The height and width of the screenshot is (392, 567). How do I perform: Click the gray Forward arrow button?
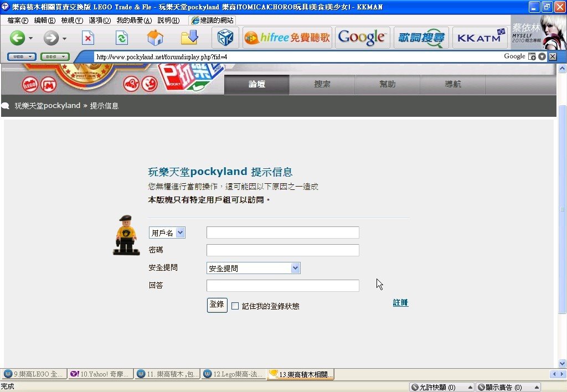pyautogui.click(x=51, y=38)
